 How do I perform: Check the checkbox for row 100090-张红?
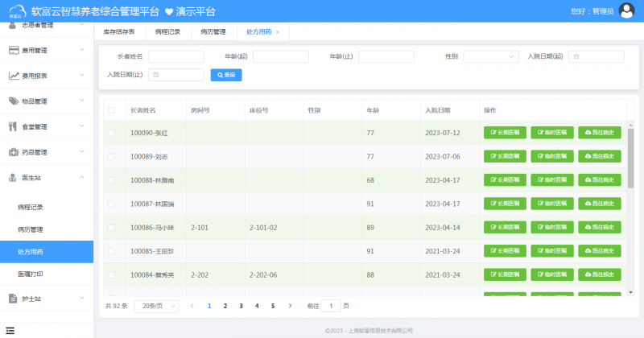tap(111, 133)
